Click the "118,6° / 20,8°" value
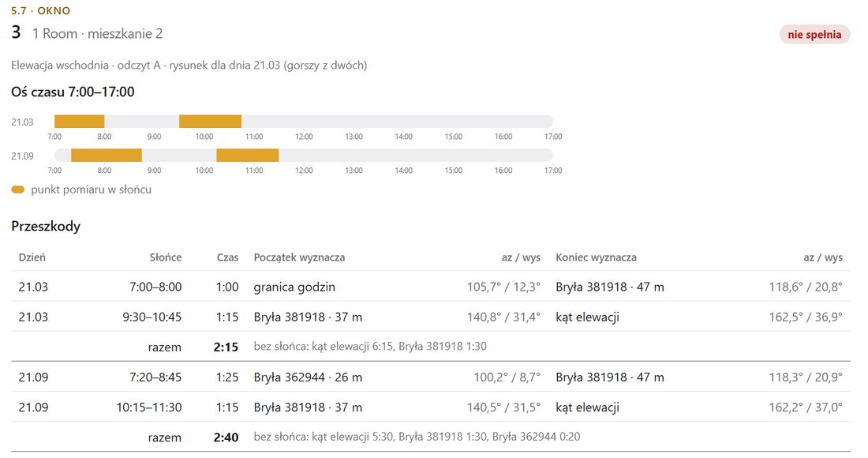The width and height of the screenshot is (868, 458). (x=806, y=287)
